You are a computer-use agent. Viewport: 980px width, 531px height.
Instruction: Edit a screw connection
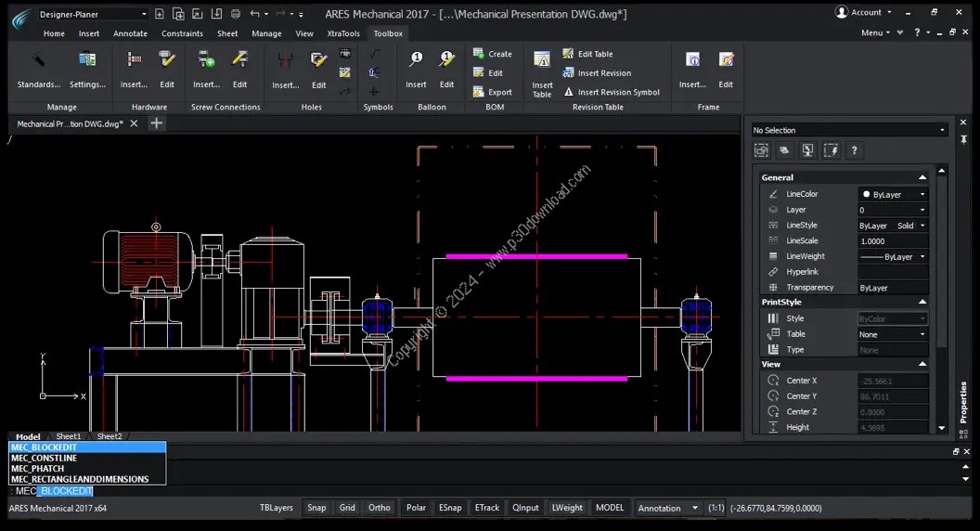240,60
